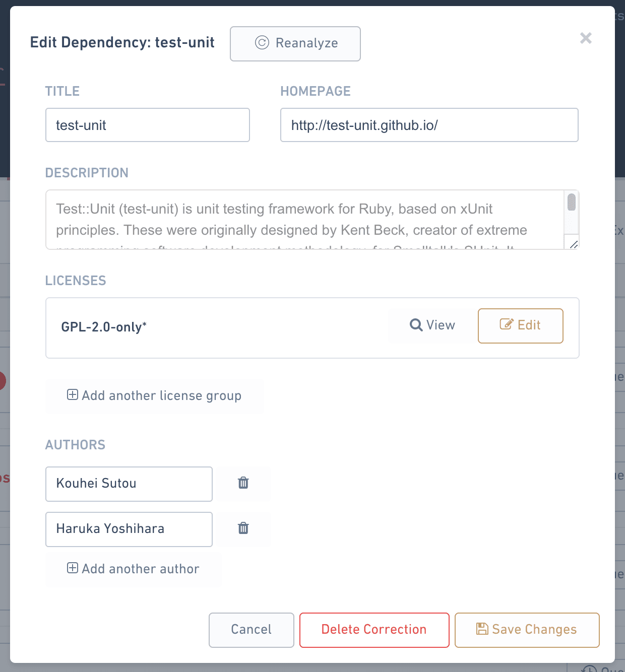Viewport: 625px width, 672px height.
Task: Click the Reanalyze button
Action: tap(295, 44)
